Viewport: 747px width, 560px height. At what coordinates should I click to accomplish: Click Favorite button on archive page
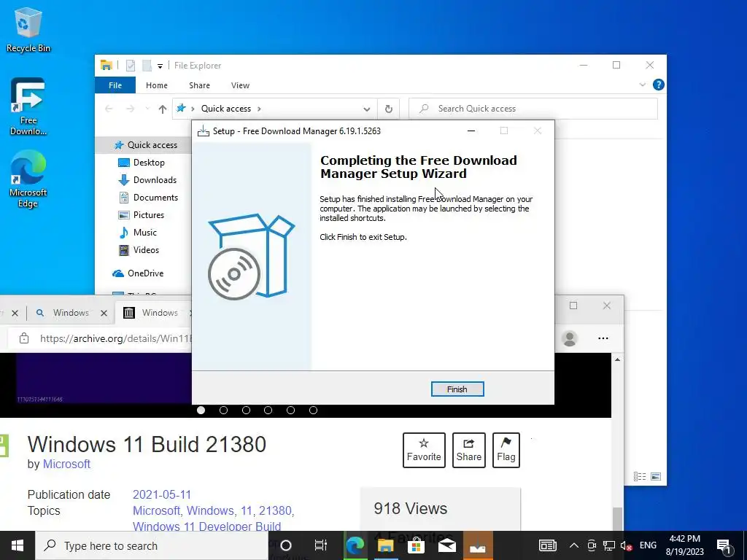pyautogui.click(x=424, y=450)
